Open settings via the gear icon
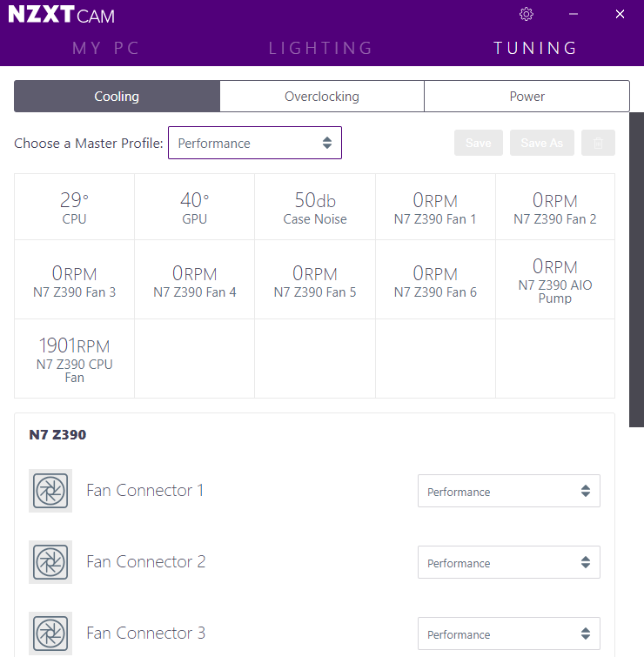The height and width of the screenshot is (657, 644). [x=526, y=14]
